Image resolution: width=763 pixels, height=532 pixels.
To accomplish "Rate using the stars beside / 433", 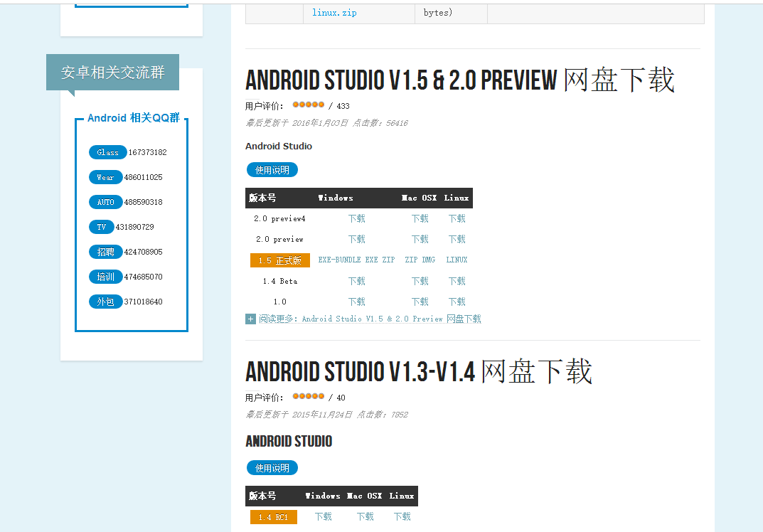I will pos(309,105).
